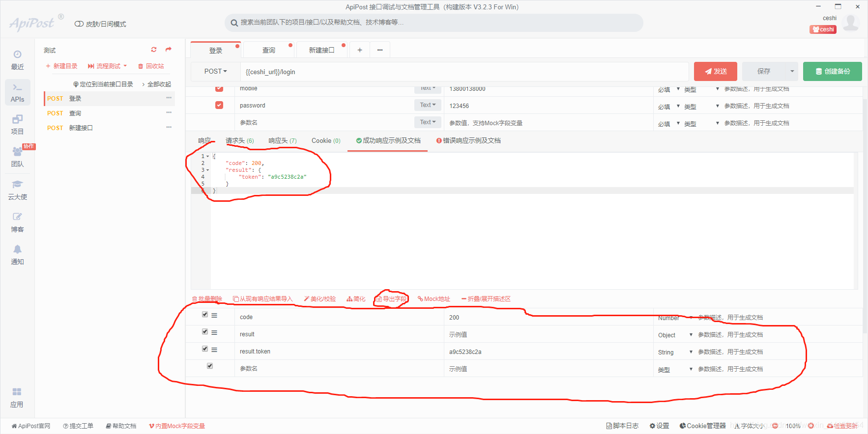Uncheck the mobile parameter checkbox
Screen dimensions: 868x434
pyautogui.click(x=219, y=89)
